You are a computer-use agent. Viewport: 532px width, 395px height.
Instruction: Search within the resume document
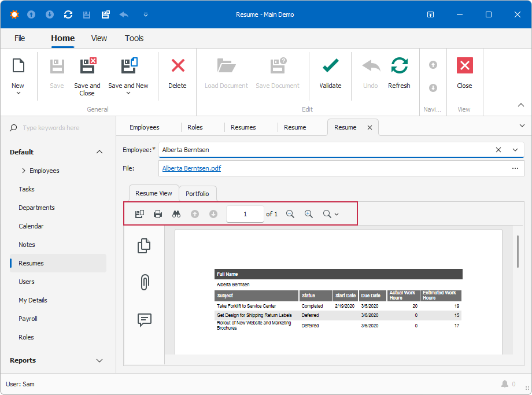[176, 214]
